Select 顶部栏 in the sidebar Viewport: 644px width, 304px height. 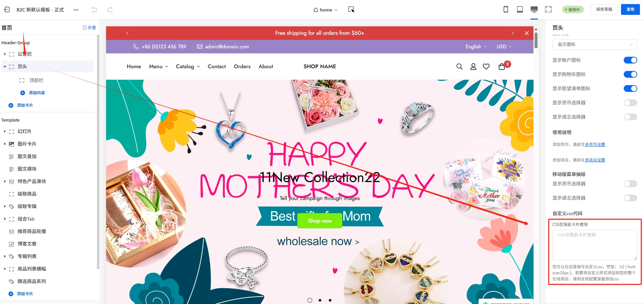36,80
